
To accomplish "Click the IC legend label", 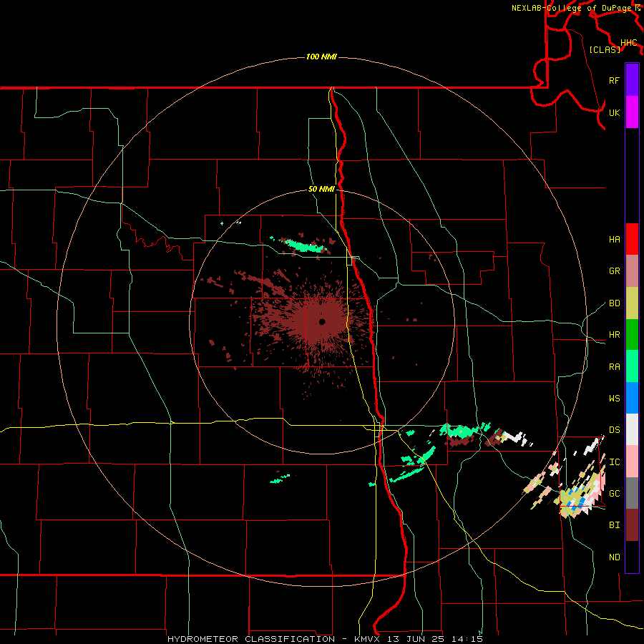I will pyautogui.click(x=614, y=462).
